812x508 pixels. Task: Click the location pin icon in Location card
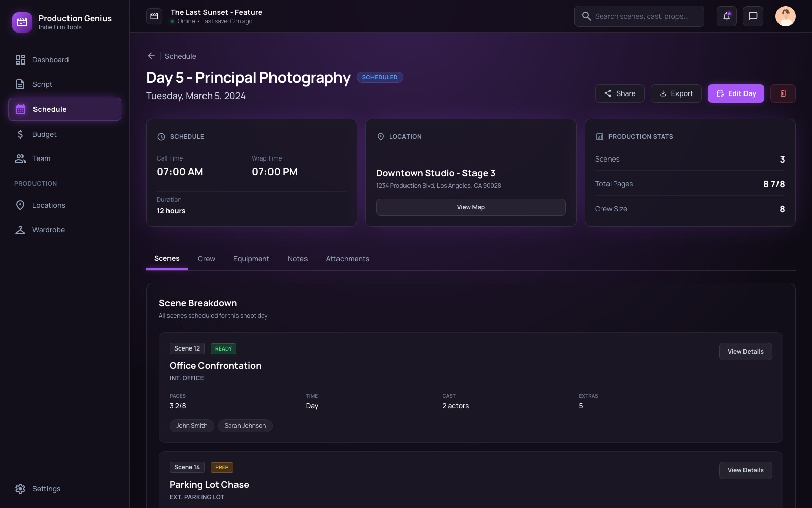(381, 137)
